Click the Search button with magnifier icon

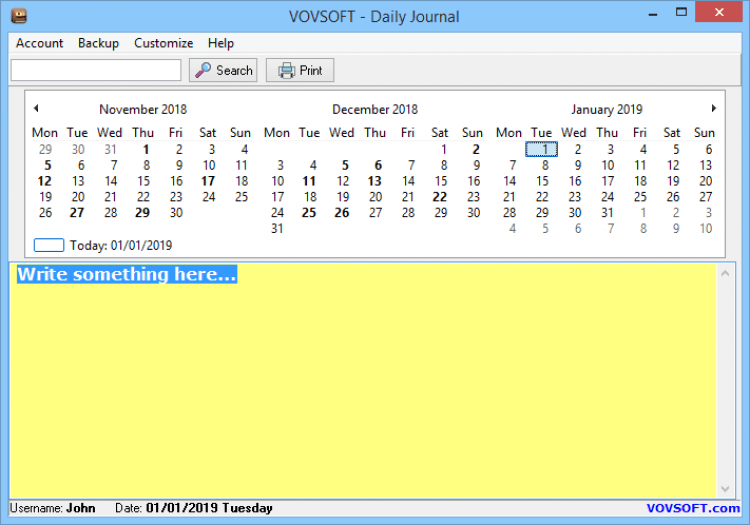click(x=223, y=70)
